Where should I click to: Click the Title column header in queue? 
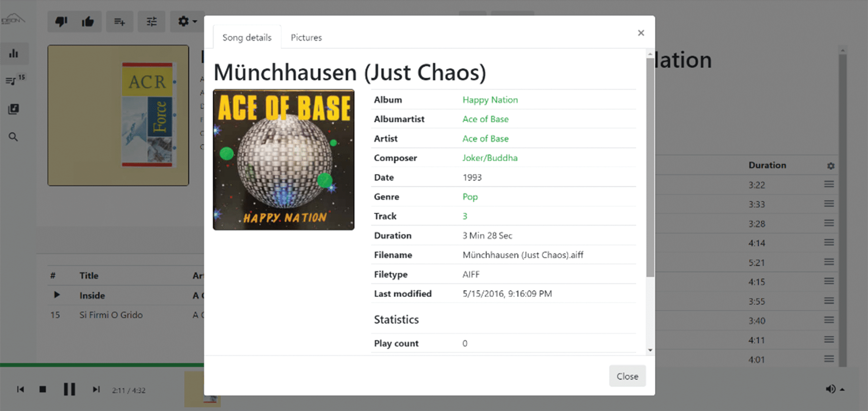pyautogui.click(x=89, y=275)
